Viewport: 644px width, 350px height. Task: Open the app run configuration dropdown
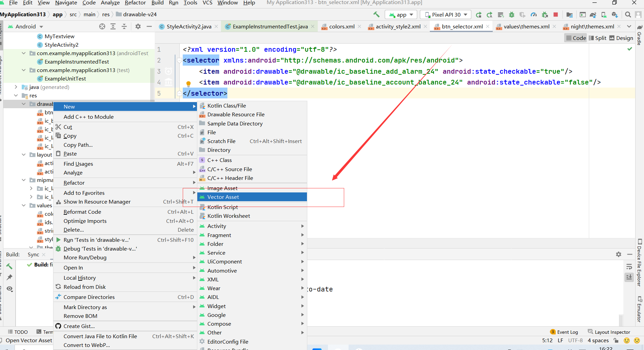[401, 15]
